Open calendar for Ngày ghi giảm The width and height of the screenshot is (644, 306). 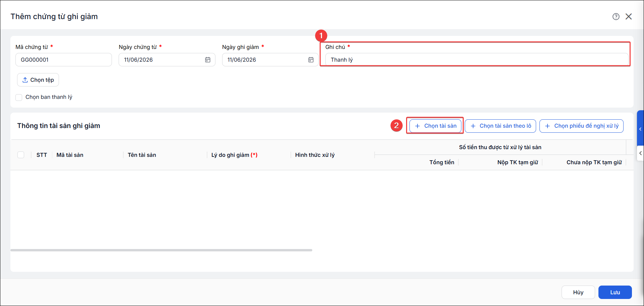click(x=311, y=60)
